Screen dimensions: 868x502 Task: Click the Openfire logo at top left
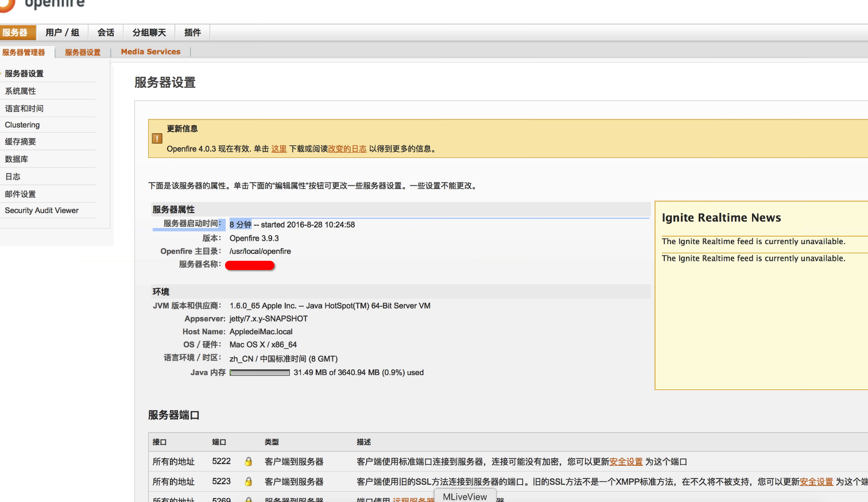click(x=43, y=5)
